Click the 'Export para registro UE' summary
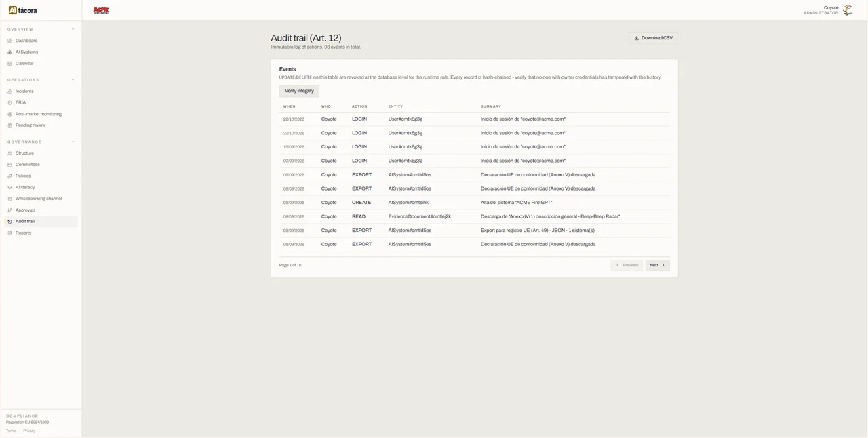The height and width of the screenshot is (438, 868). [538, 231]
